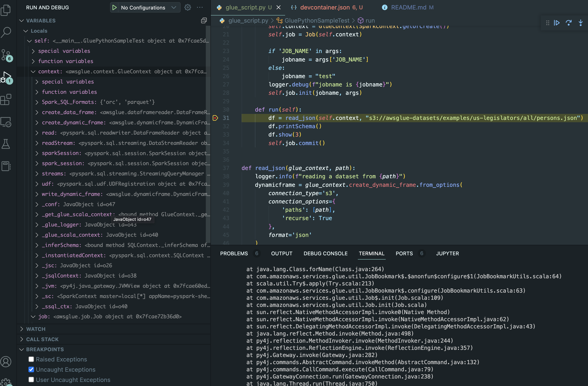The height and width of the screenshot is (386, 588).
Task: Disable Uncaught Exceptions breakpoint checkbox
Action: (x=31, y=369)
